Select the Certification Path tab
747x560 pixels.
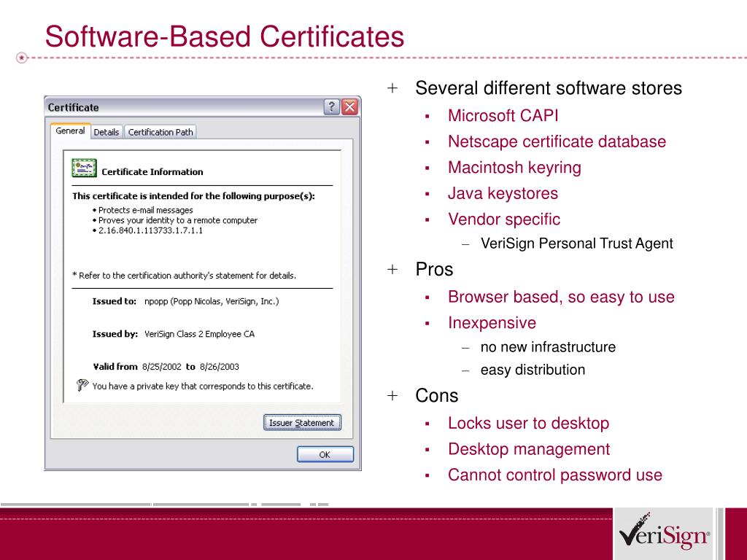pyautogui.click(x=160, y=132)
